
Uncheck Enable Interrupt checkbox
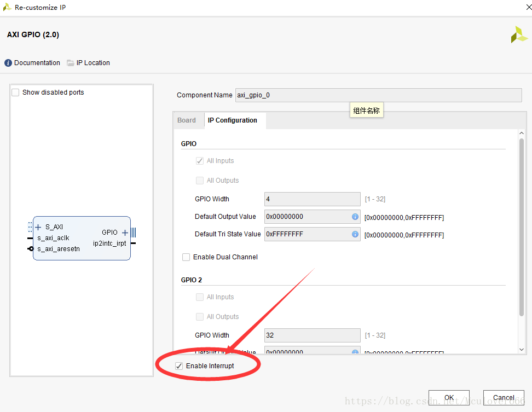coord(179,366)
